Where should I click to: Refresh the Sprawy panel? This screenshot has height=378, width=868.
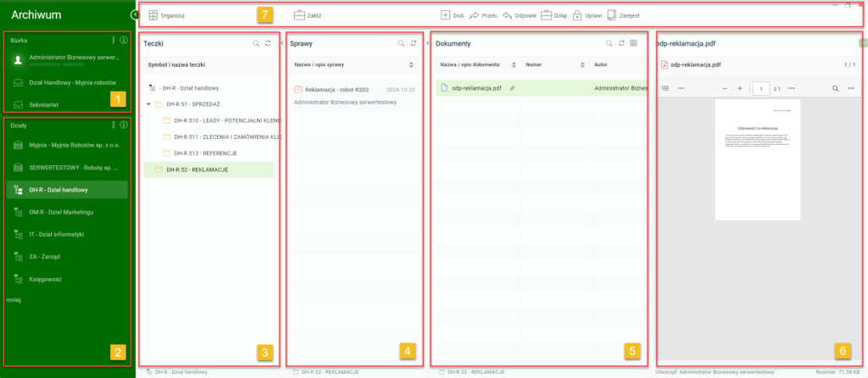414,42
